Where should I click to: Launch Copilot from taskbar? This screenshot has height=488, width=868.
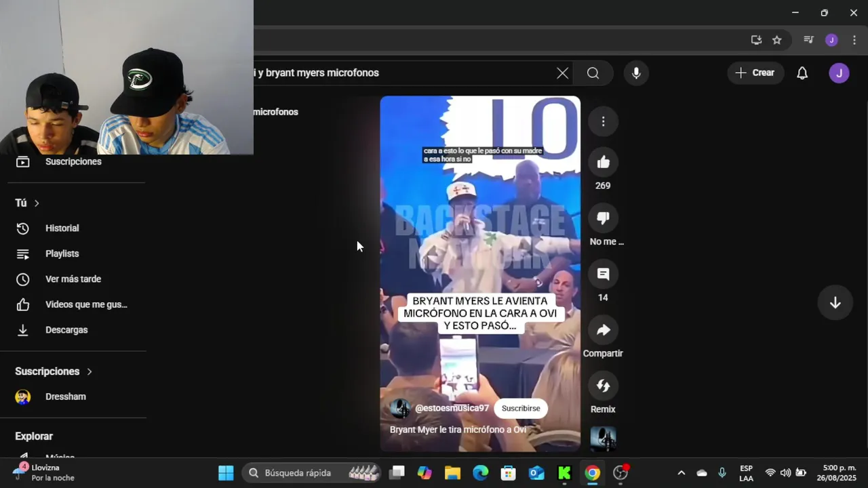(425, 473)
